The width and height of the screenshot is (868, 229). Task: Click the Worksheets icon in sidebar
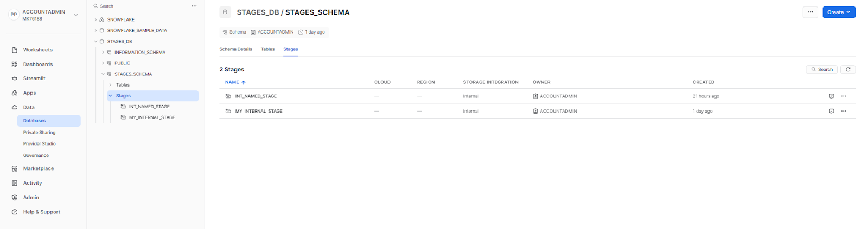click(x=15, y=50)
